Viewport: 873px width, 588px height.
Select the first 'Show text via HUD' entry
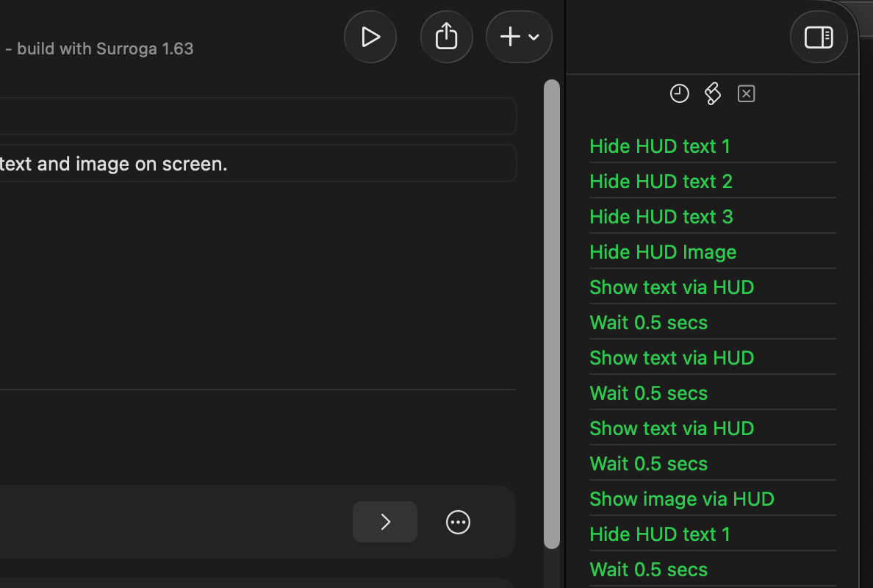point(671,287)
